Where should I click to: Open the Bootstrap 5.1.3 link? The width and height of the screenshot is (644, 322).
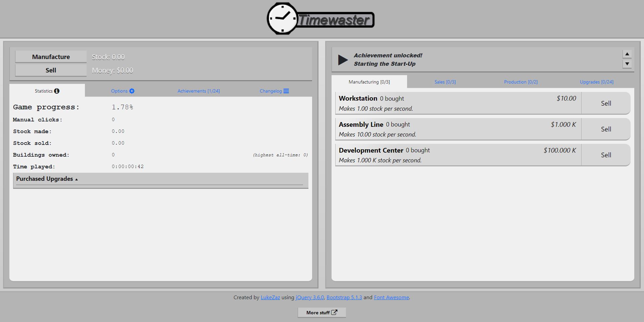point(344,297)
